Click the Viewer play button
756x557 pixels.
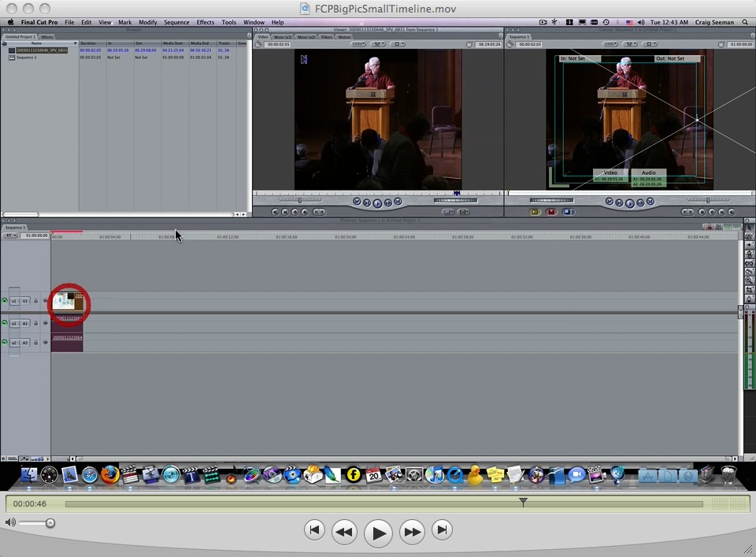click(x=377, y=203)
